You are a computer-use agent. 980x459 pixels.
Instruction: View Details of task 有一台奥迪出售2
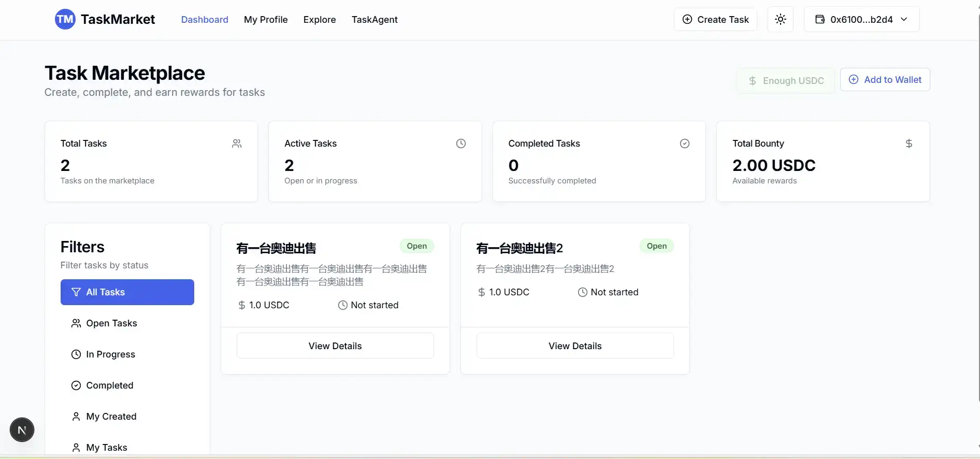coord(574,346)
